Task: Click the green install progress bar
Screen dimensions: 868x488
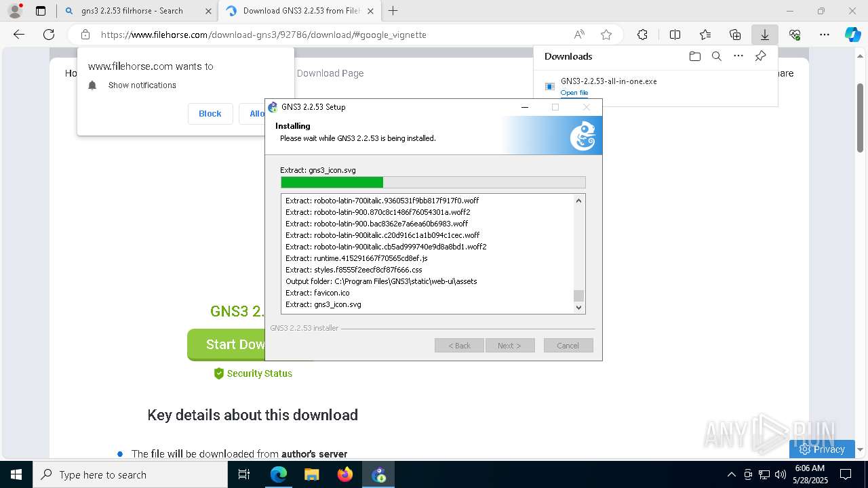Action: [x=332, y=182]
